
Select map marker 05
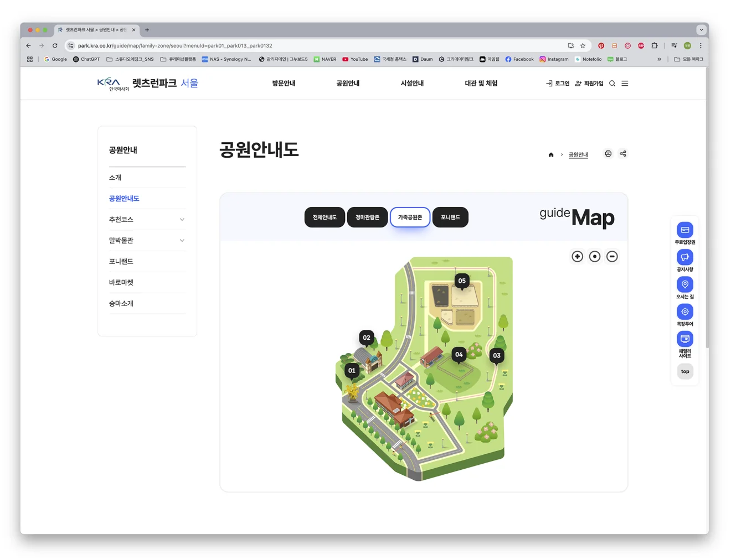[462, 281]
